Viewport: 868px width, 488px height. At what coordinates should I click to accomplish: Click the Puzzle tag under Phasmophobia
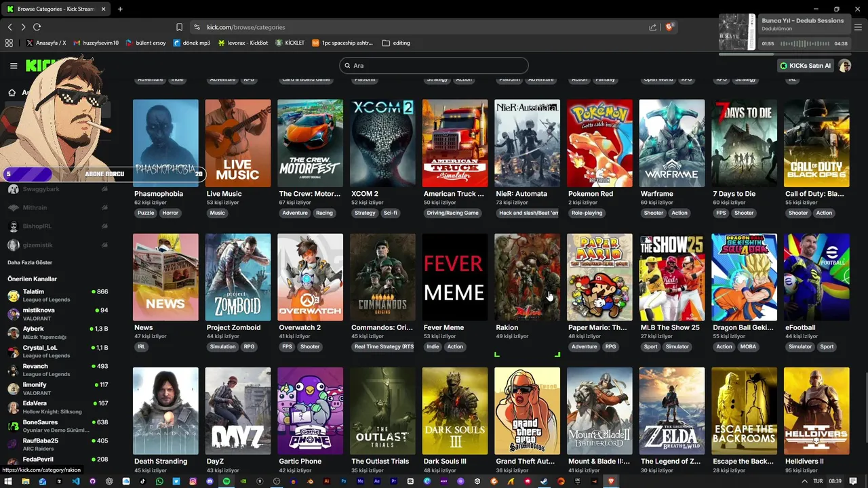pyautogui.click(x=146, y=213)
